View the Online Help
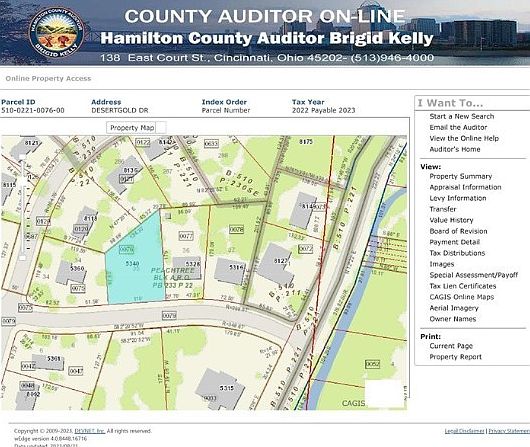This screenshot has height=447, width=530. click(464, 138)
